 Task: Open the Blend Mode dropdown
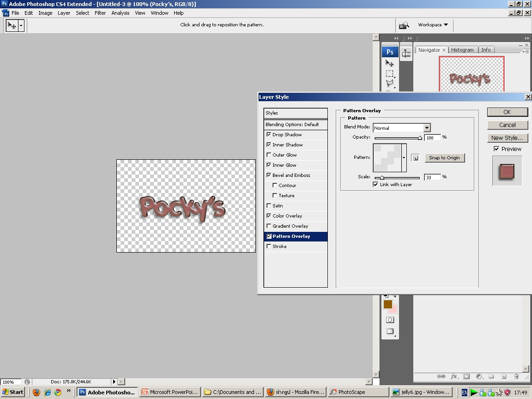tap(427, 128)
